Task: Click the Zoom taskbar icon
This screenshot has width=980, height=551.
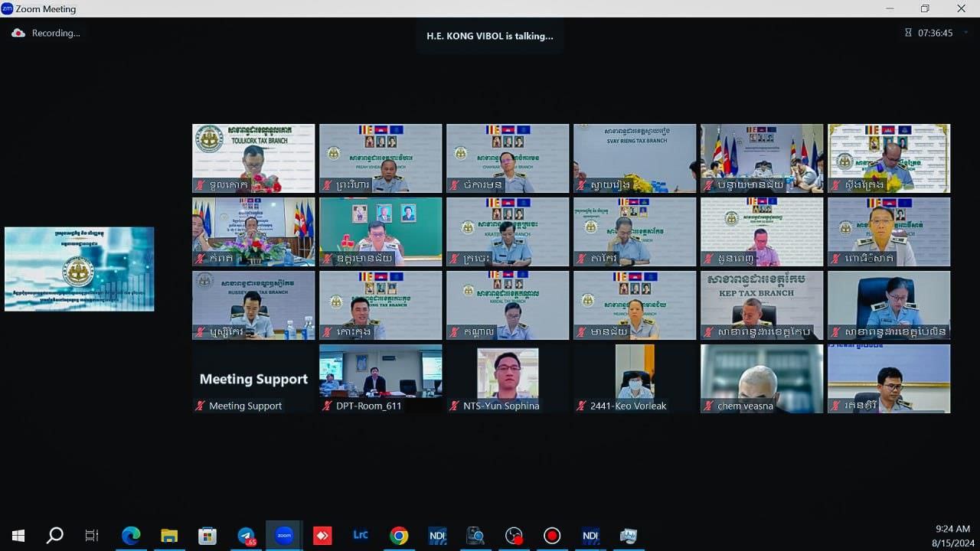Action: point(284,536)
